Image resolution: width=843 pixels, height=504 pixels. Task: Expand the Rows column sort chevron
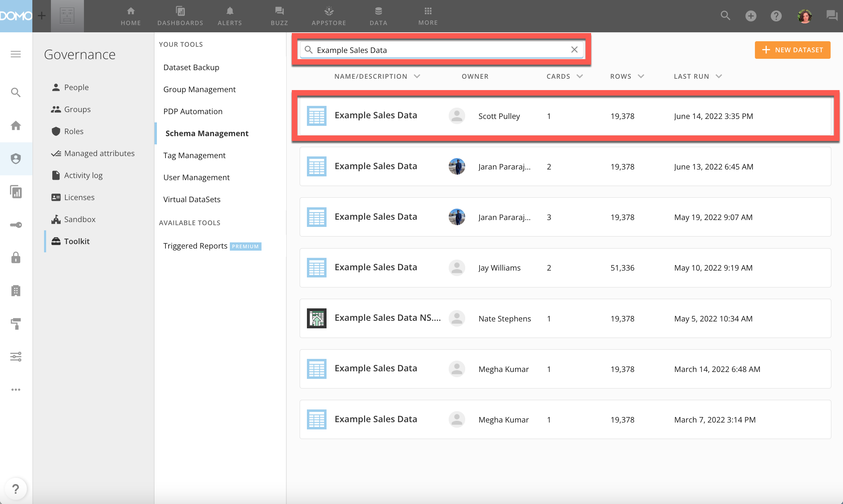pos(641,76)
